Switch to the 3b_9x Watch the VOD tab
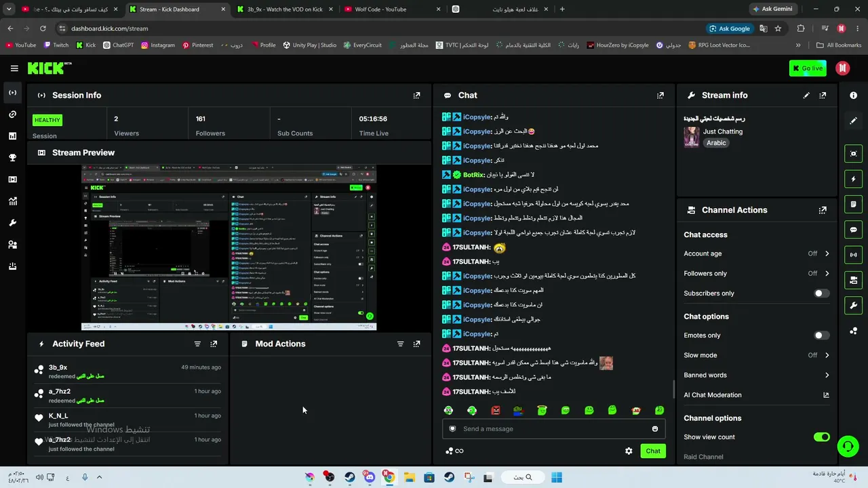The width and height of the screenshot is (868, 488). click(285, 9)
